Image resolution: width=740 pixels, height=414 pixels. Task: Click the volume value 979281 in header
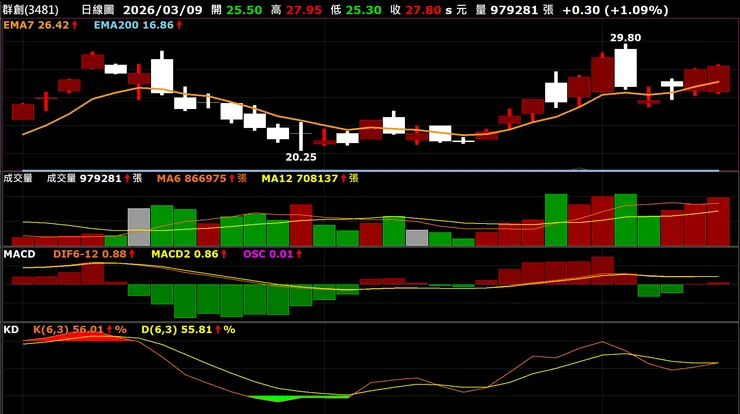[515, 10]
